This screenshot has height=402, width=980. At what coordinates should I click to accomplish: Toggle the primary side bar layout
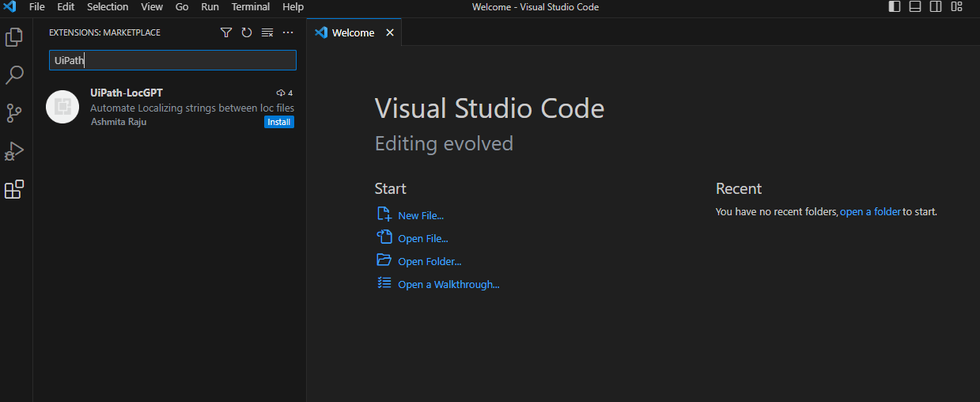[895, 7]
